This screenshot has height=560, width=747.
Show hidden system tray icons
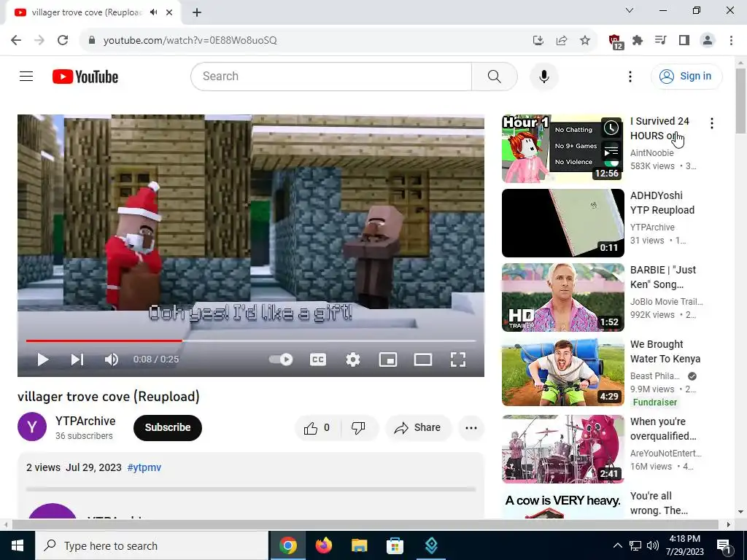tap(617, 545)
